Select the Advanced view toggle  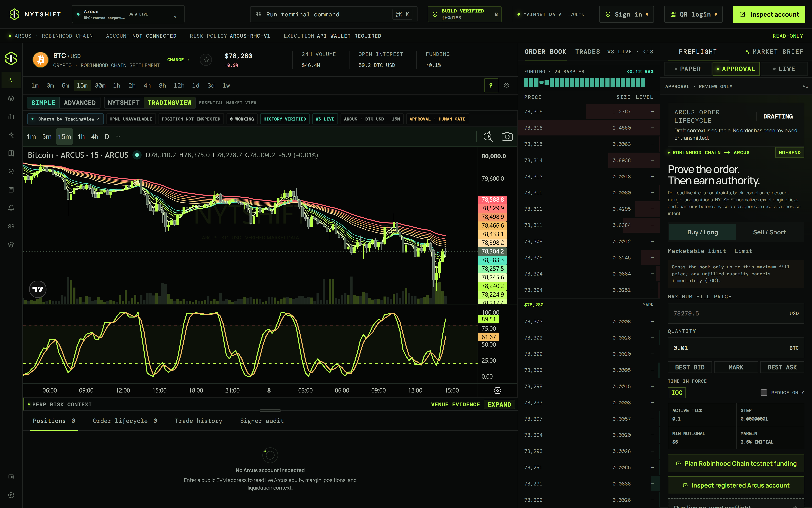[80, 103]
